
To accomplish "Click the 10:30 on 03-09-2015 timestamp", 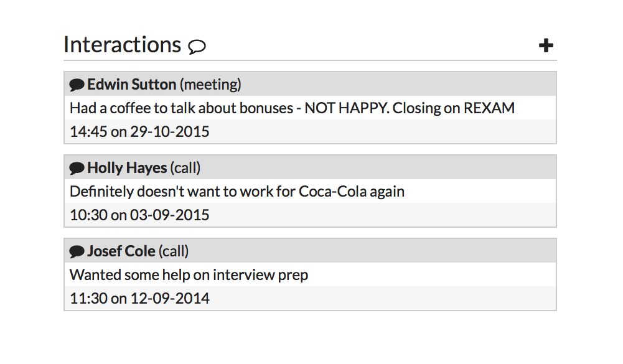I will click(139, 215).
